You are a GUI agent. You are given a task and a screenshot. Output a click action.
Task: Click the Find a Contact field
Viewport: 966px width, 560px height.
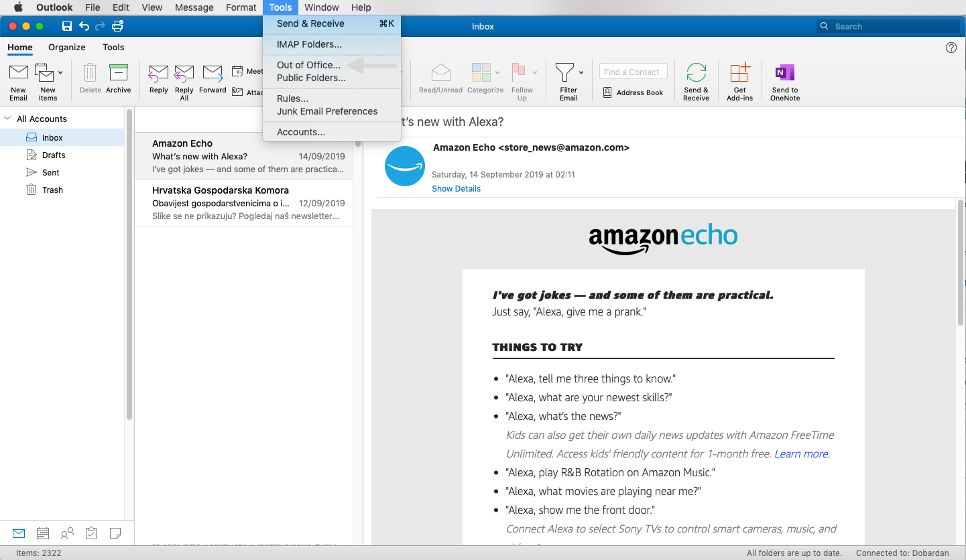click(x=633, y=72)
